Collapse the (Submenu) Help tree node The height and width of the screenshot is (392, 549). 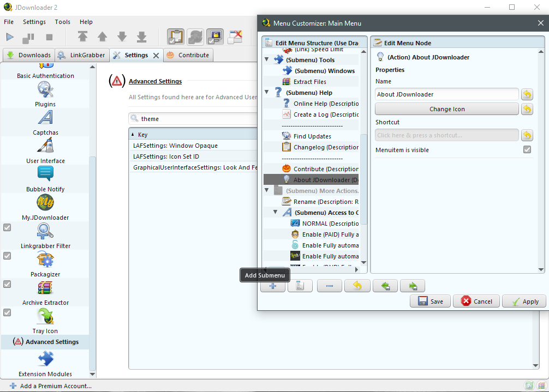[267, 92]
